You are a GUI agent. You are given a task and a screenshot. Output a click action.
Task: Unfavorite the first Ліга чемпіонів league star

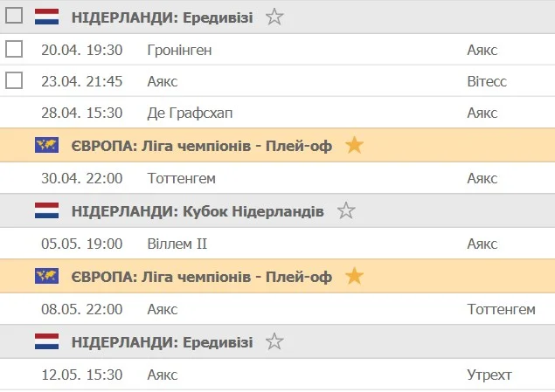(354, 146)
